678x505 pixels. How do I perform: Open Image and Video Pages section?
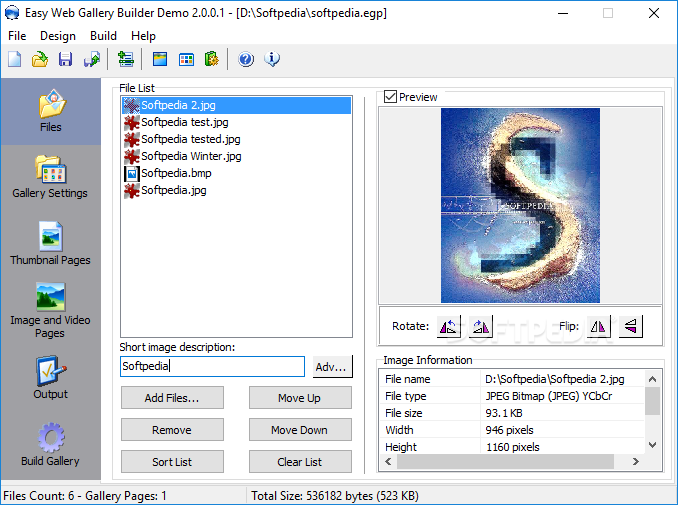[x=51, y=311]
